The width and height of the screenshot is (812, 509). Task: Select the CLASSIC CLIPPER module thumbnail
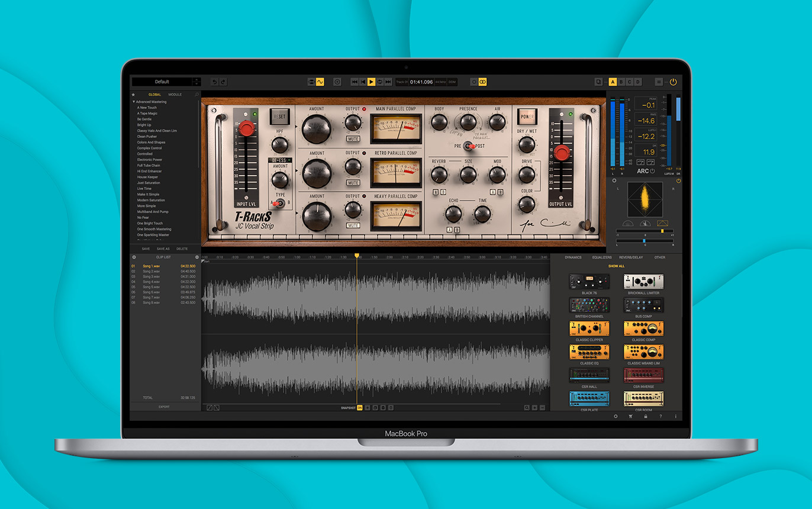(x=589, y=328)
